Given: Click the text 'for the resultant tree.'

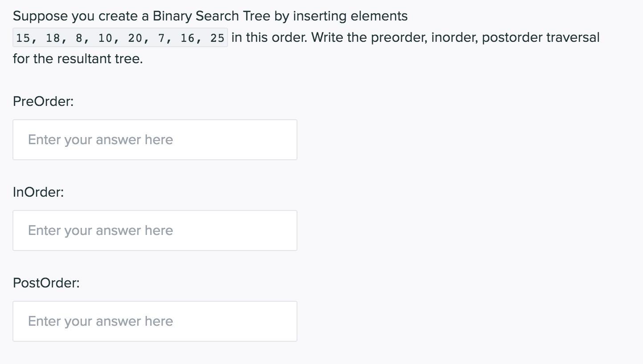Looking at the screenshot, I should point(78,59).
